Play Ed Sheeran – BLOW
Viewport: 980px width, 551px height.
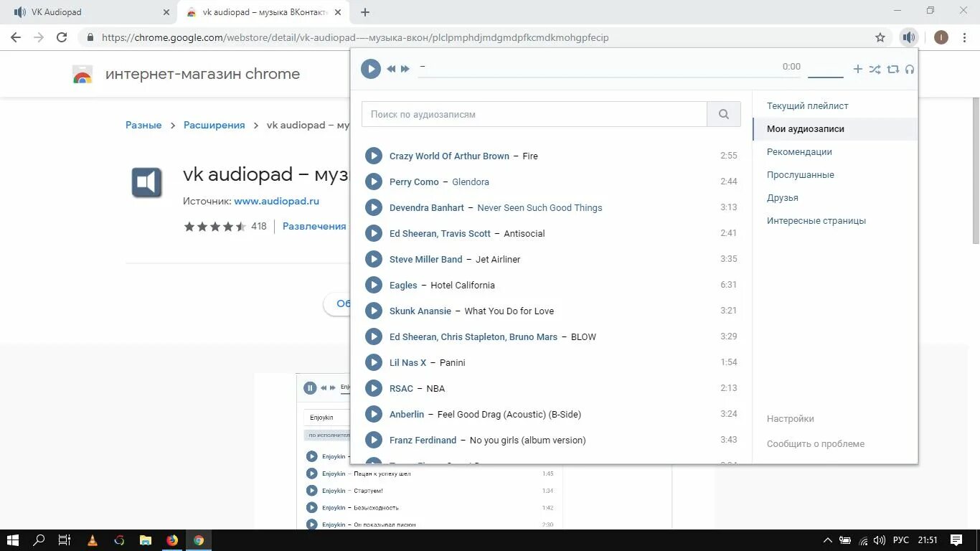click(373, 336)
